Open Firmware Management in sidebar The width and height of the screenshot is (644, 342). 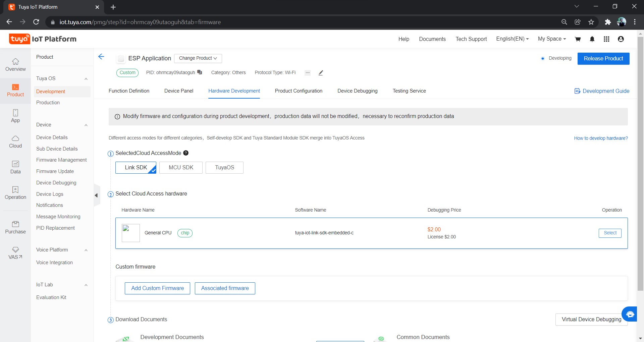point(61,160)
